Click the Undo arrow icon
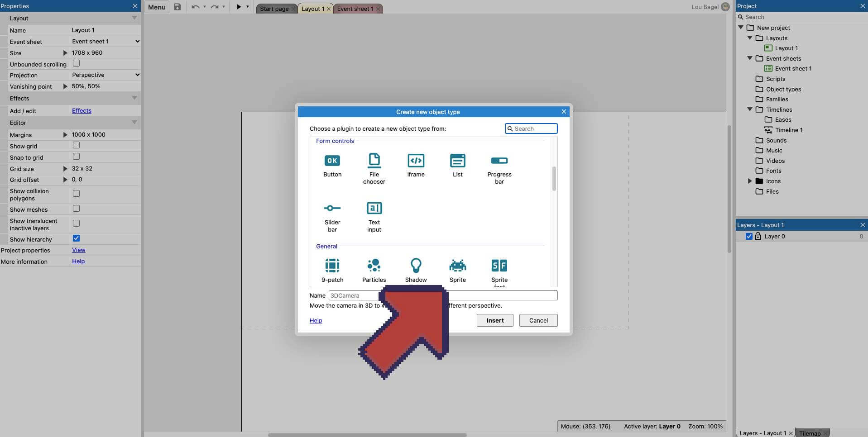The image size is (868, 437). click(195, 7)
